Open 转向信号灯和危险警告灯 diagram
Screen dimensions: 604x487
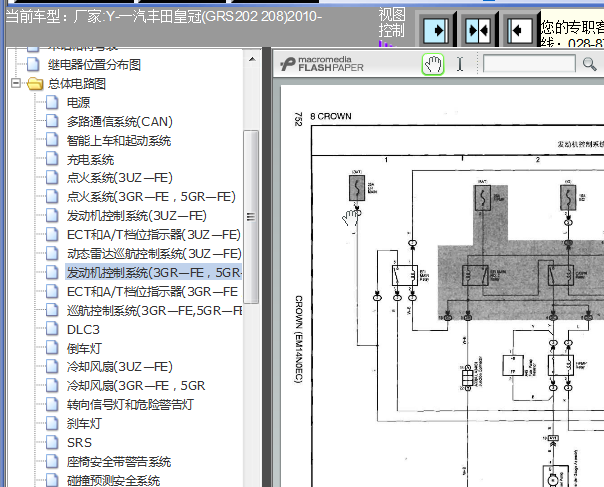click(x=130, y=405)
